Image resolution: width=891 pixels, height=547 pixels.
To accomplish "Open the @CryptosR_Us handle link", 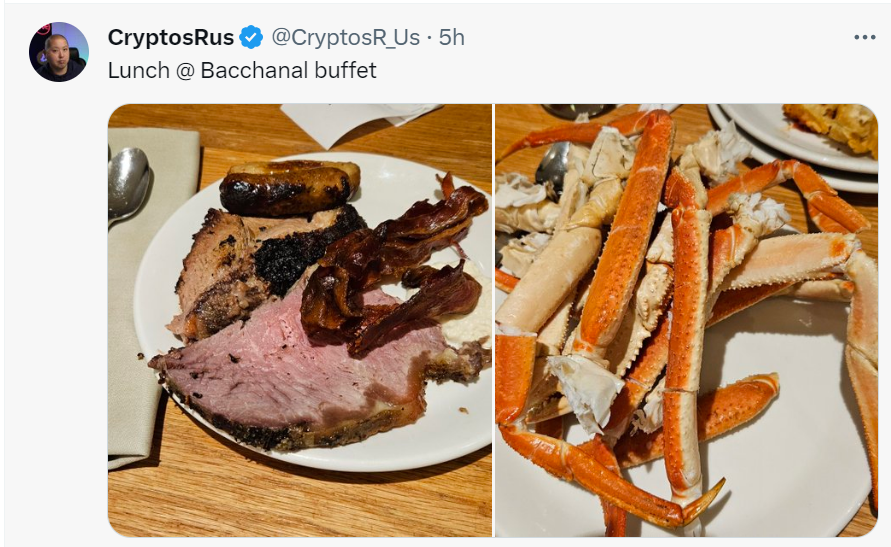I will pyautogui.click(x=345, y=37).
